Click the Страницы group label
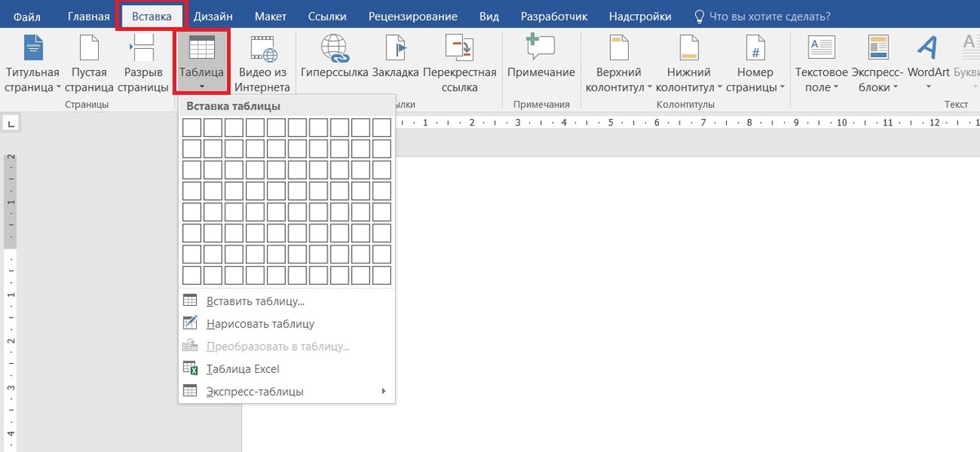The image size is (980, 452). (x=87, y=104)
